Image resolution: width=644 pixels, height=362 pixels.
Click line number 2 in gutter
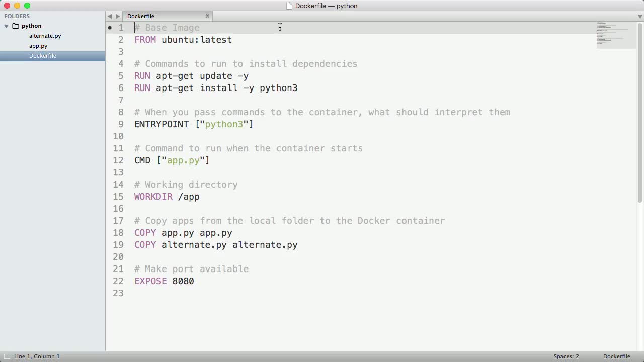pyautogui.click(x=121, y=40)
